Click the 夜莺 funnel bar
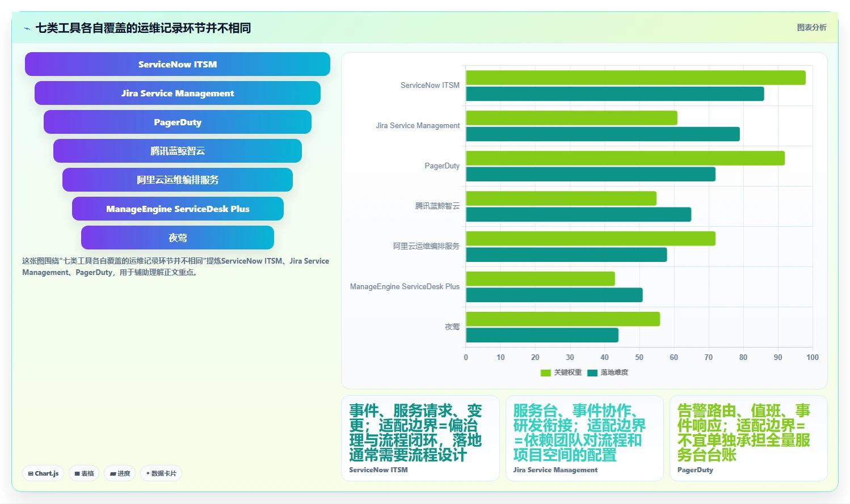The width and height of the screenshot is (850, 504). pos(178,238)
